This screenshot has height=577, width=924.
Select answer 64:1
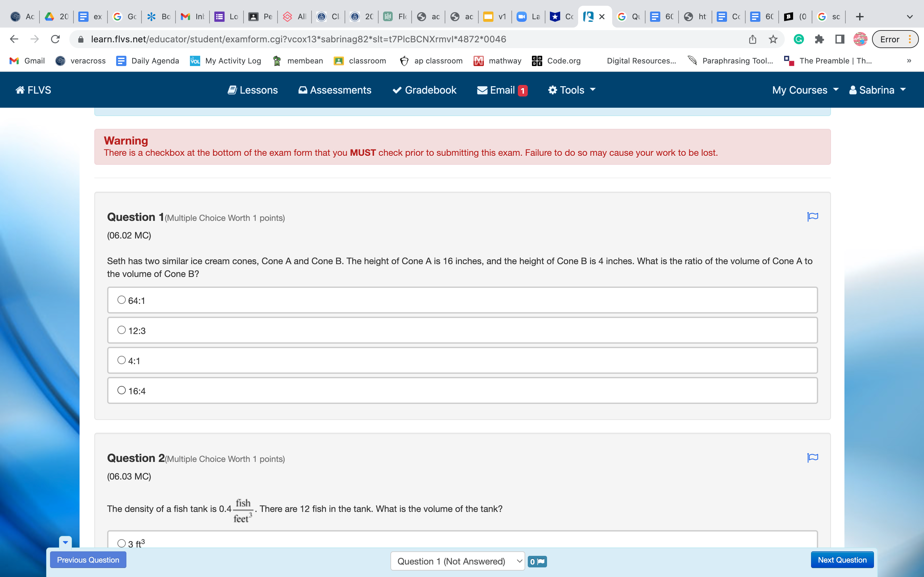[121, 300]
